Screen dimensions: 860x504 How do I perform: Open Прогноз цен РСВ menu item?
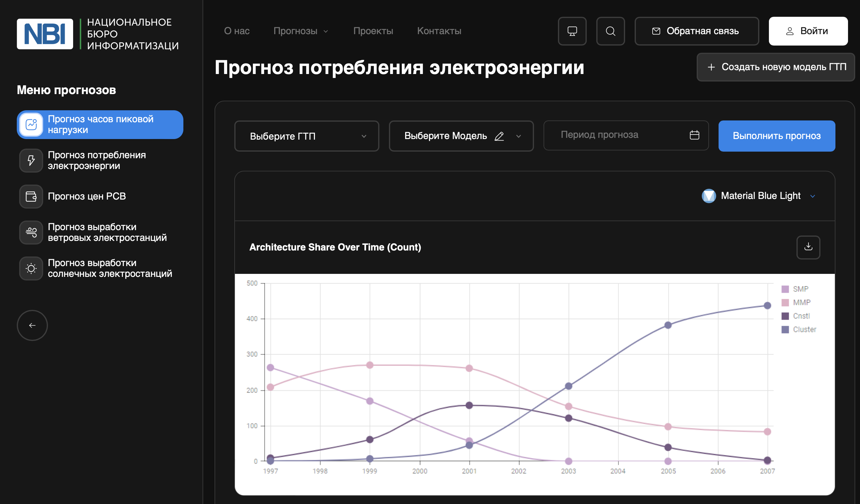pos(87,196)
